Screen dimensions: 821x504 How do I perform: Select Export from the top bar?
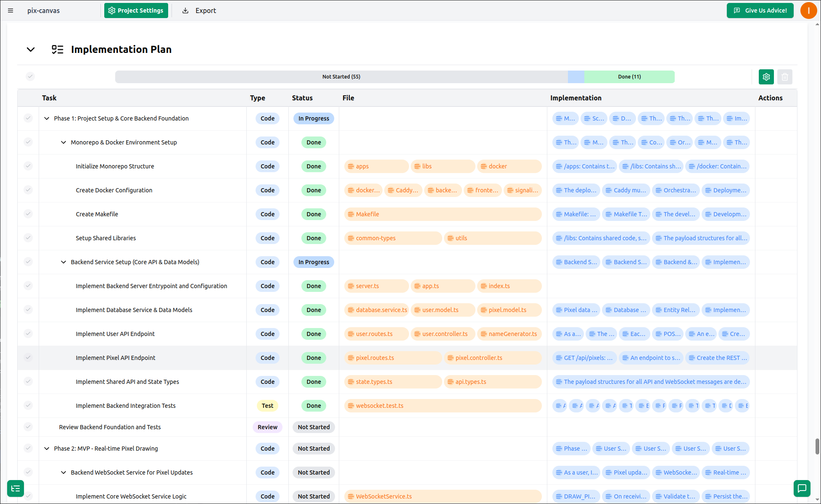tap(205, 10)
